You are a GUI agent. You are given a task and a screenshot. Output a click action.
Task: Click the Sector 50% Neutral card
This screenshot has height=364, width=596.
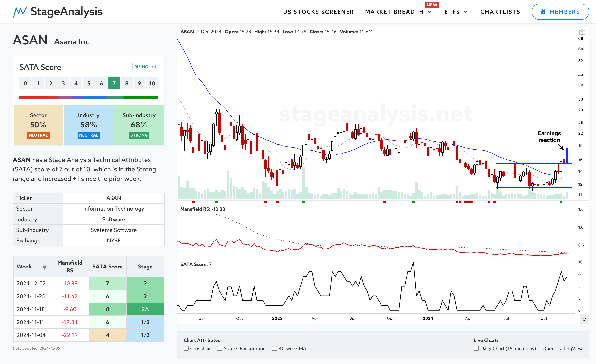pyautogui.click(x=38, y=125)
